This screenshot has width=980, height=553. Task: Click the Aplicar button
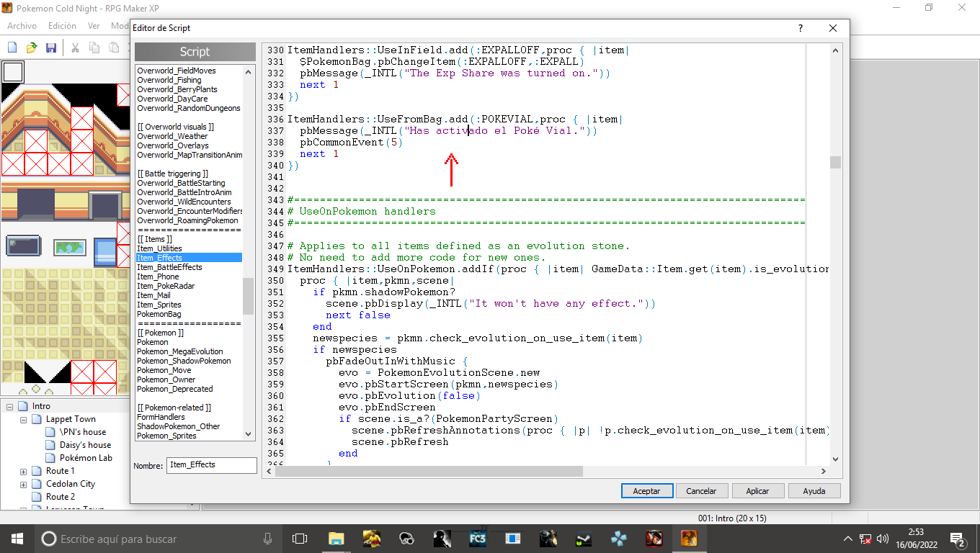757,490
